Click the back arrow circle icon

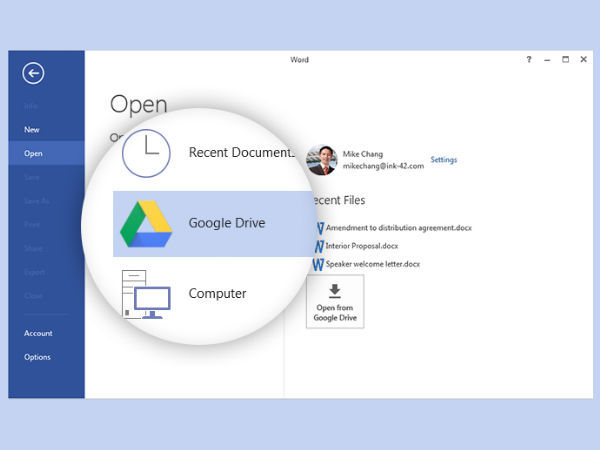point(33,73)
